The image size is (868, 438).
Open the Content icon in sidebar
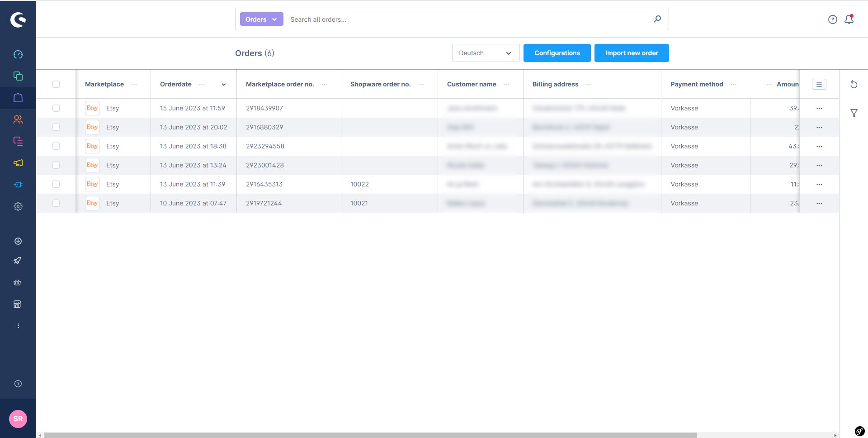tap(18, 141)
